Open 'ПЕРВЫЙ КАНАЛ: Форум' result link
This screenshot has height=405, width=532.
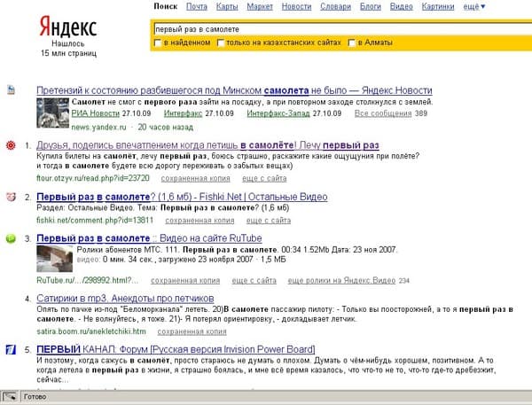[x=176, y=349]
